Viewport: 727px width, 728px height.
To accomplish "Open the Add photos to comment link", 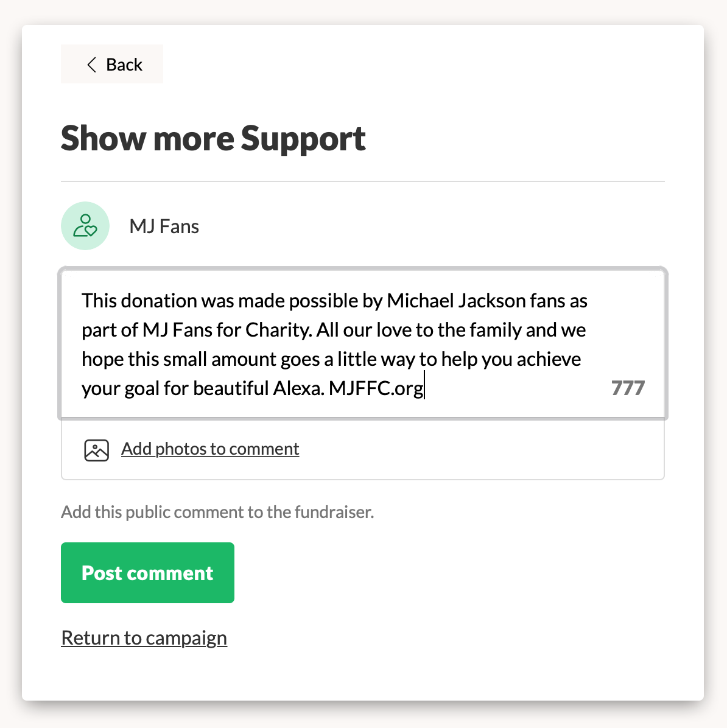I will click(x=210, y=449).
